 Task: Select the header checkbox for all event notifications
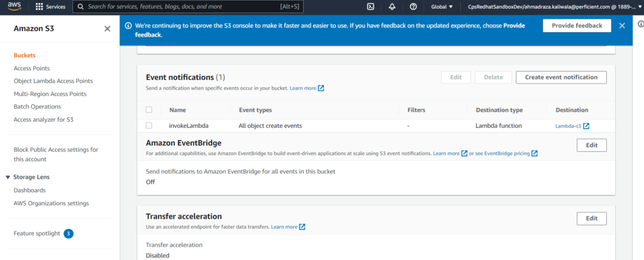tap(149, 110)
